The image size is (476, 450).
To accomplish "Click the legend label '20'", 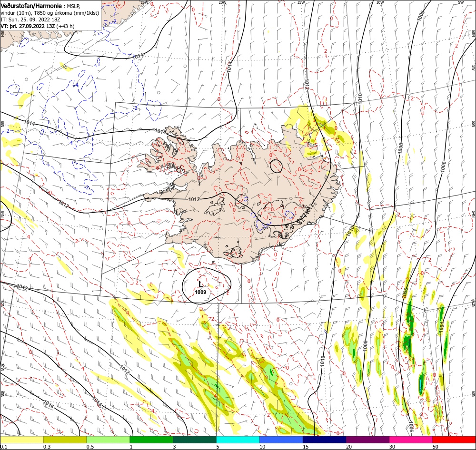I will click(x=349, y=447).
